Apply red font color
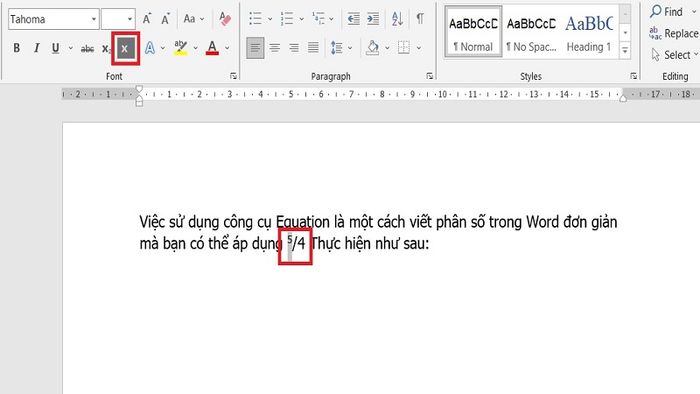Image resolution: width=700 pixels, height=394 pixels. [x=212, y=48]
